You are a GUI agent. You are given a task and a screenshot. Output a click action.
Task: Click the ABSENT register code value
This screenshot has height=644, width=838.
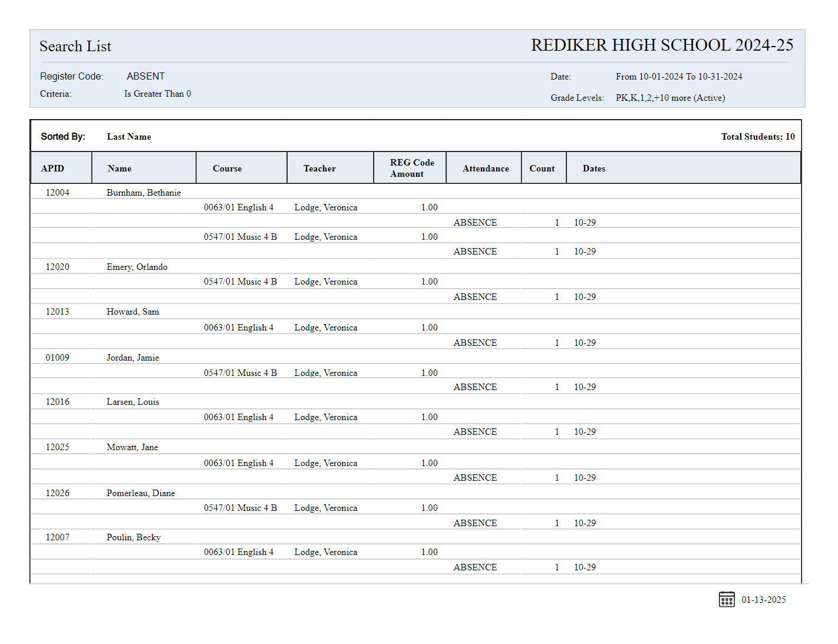point(146,77)
